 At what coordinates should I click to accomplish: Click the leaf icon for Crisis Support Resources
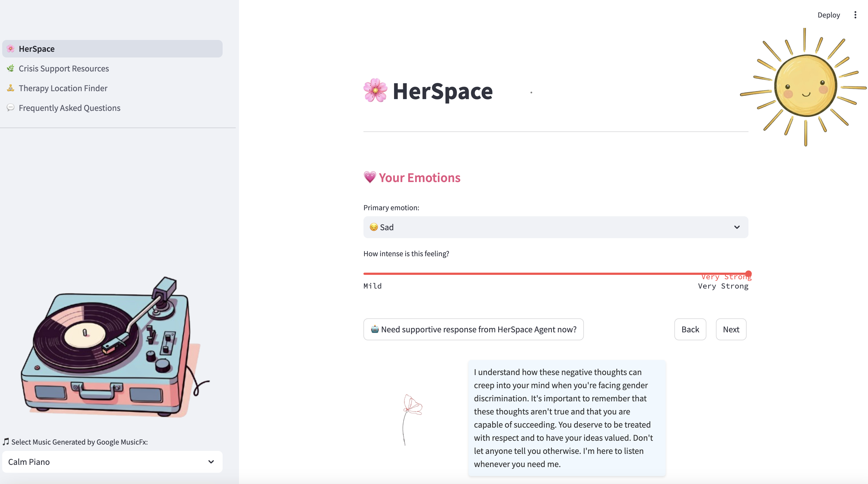[10, 68]
